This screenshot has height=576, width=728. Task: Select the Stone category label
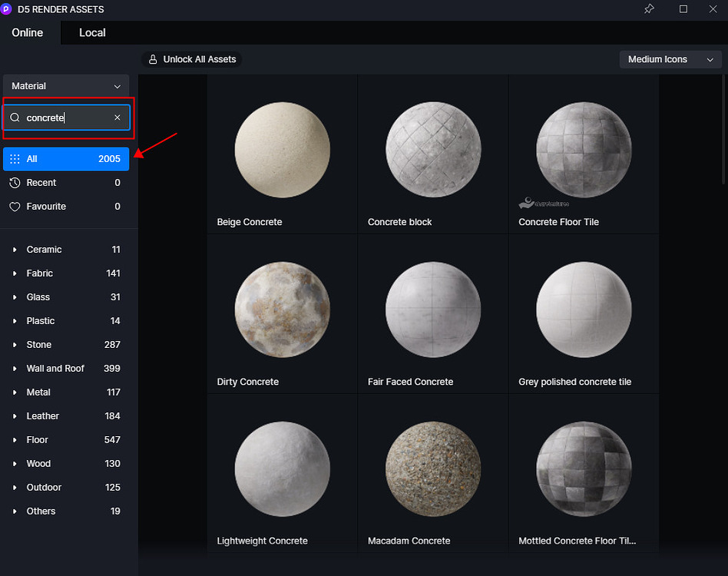point(39,345)
